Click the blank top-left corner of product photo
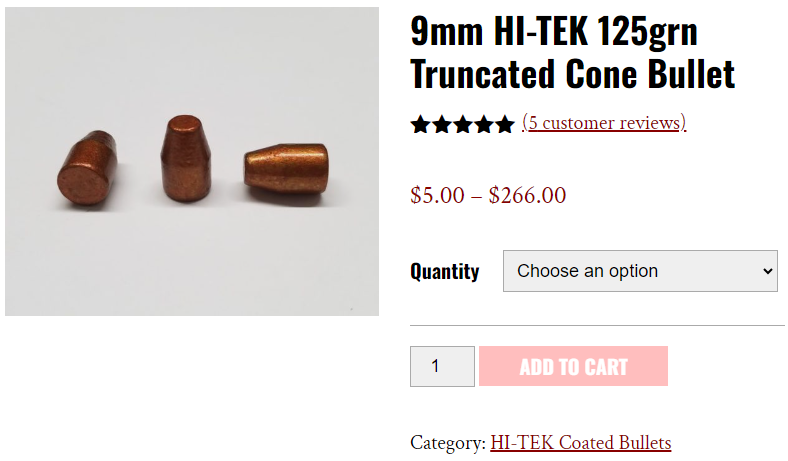Screen dimensions: 788x461 (30, 30)
